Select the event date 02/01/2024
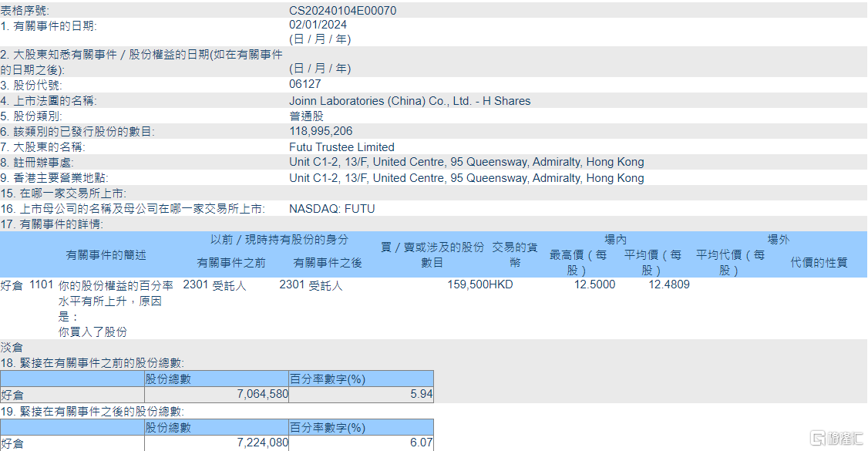The width and height of the screenshot is (868, 451). [318, 25]
